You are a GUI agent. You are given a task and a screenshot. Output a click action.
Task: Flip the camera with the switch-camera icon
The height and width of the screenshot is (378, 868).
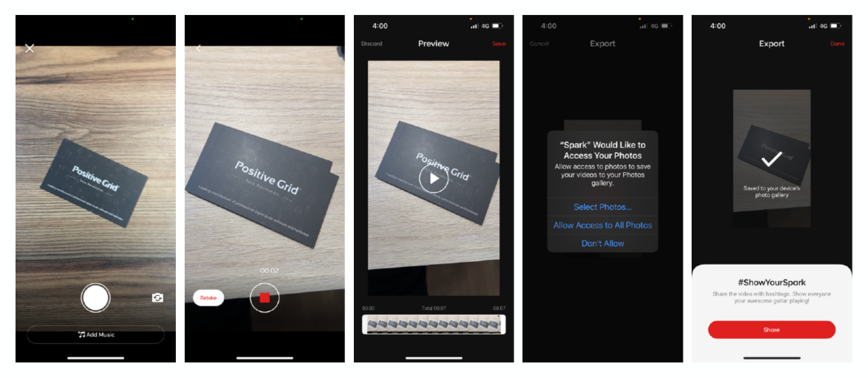coord(158,298)
